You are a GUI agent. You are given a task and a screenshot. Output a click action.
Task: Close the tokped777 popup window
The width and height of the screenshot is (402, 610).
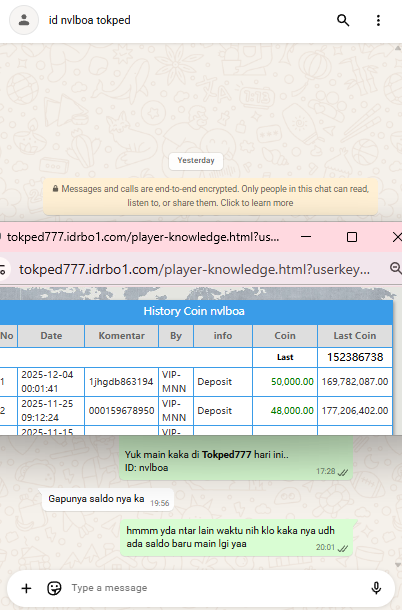[x=397, y=237]
